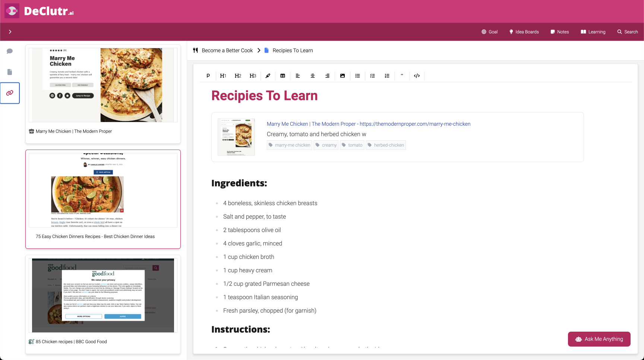Click '2 tablespoons olive oil' line
Screen dimensions: 644x360
point(252,230)
